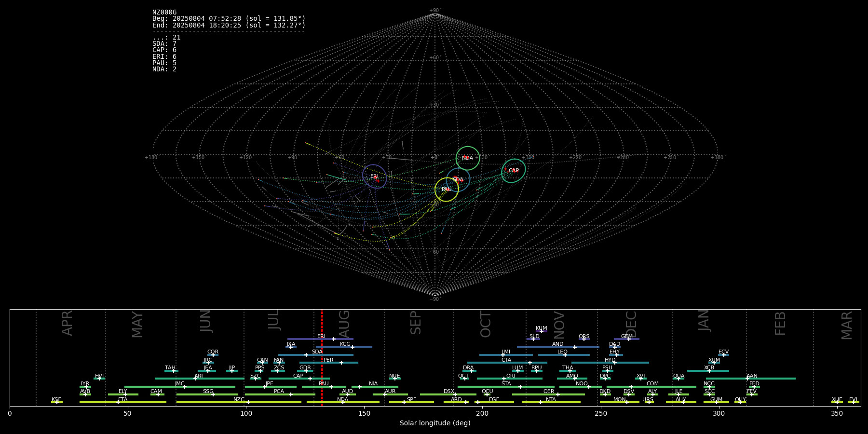Click the '...: 21' sporadic count entry
Viewport: 868px width, 434px height.
click(166, 38)
